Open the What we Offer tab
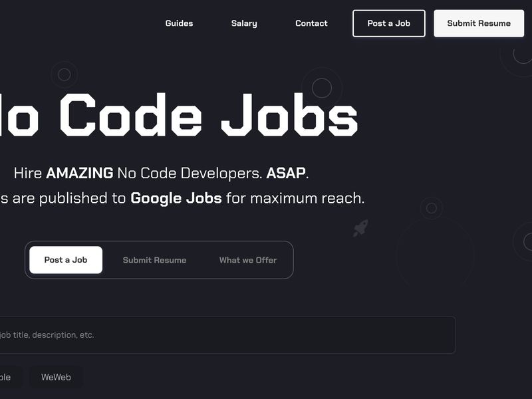 click(247, 260)
